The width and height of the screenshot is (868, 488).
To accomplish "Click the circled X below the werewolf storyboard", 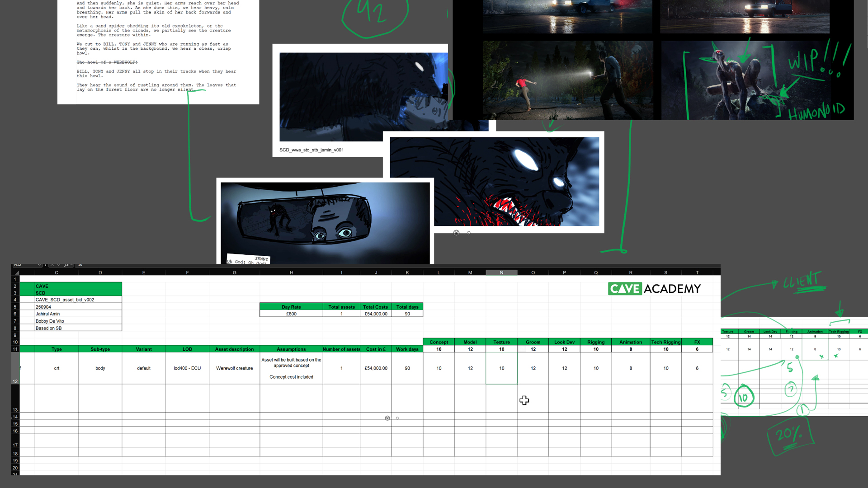I will (x=456, y=233).
